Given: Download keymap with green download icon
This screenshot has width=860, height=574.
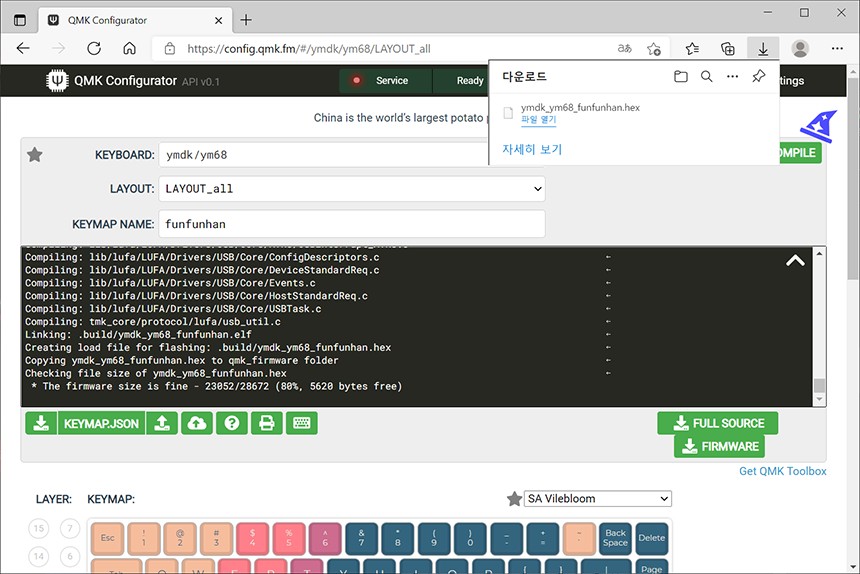Looking at the screenshot, I should click(x=41, y=423).
